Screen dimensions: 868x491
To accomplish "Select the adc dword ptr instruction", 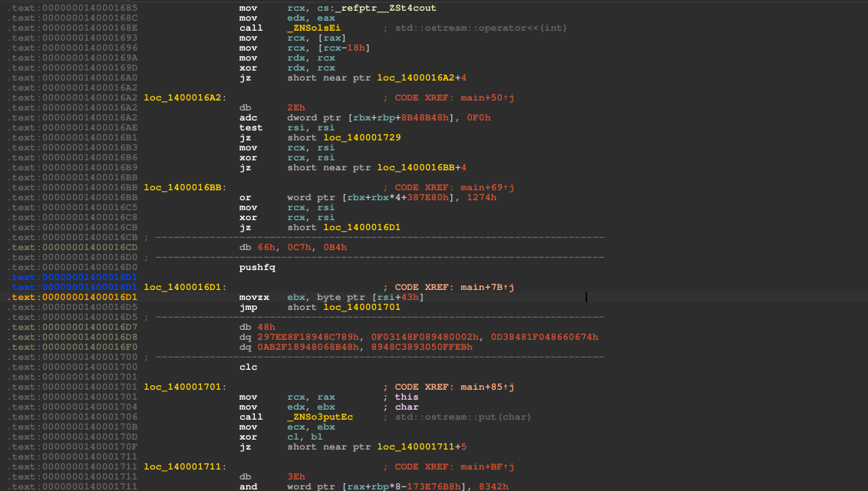I will click(365, 118).
